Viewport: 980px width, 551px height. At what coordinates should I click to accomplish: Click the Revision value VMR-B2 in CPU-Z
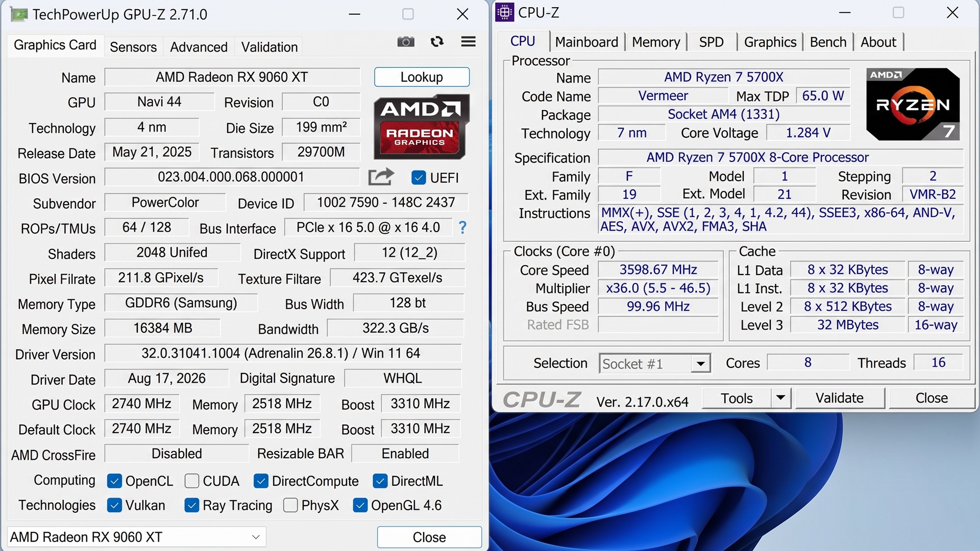(x=933, y=194)
